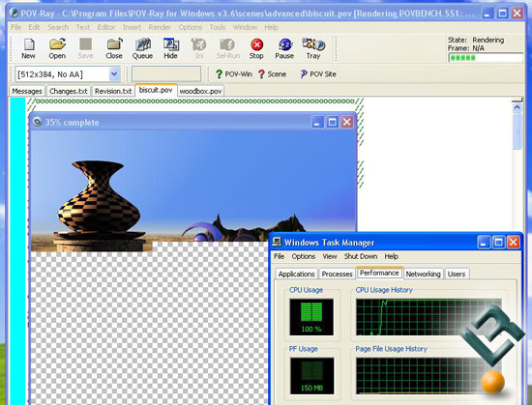
Task: Open Task Manager View menu
Action: coord(330,256)
